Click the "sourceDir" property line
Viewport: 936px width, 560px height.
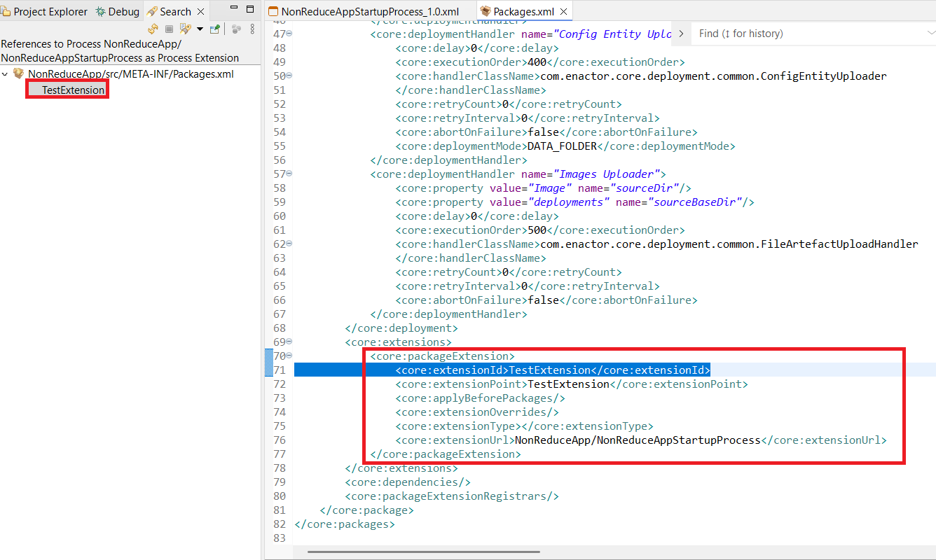[x=544, y=188]
